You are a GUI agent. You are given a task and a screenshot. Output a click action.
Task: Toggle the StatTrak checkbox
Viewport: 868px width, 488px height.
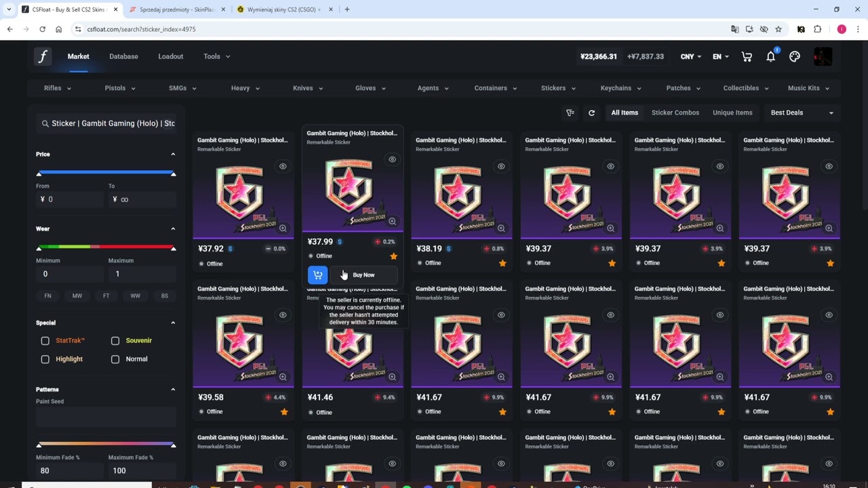pyautogui.click(x=45, y=340)
